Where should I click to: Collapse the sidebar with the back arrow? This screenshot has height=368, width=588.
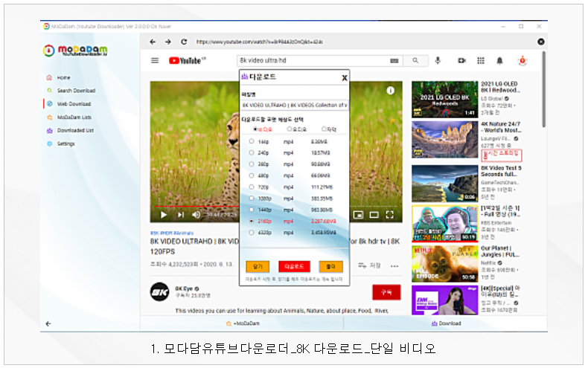point(48,324)
